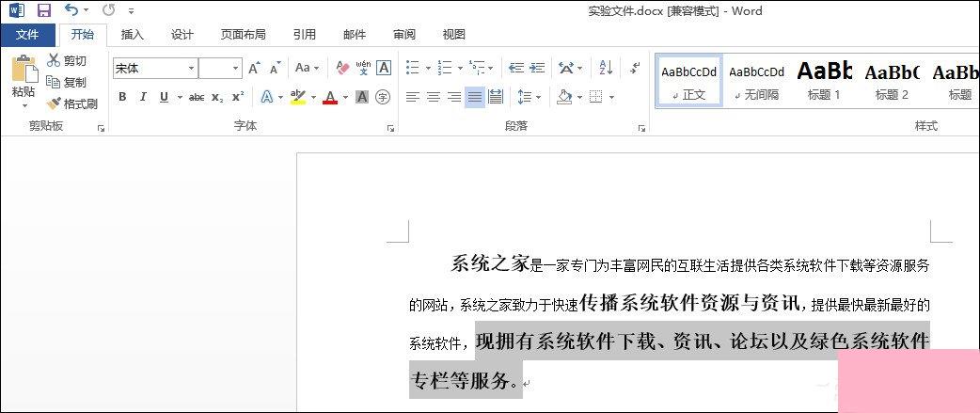Switch to the View (视图) tab

[x=453, y=35]
